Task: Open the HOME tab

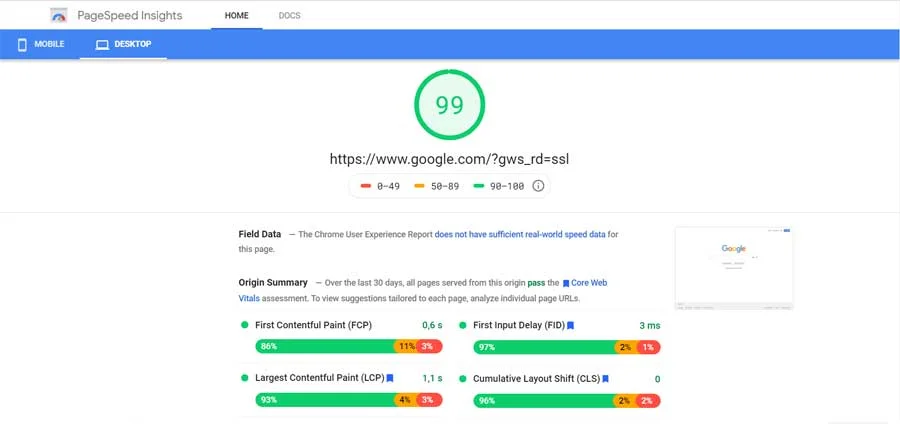Action: tap(236, 15)
